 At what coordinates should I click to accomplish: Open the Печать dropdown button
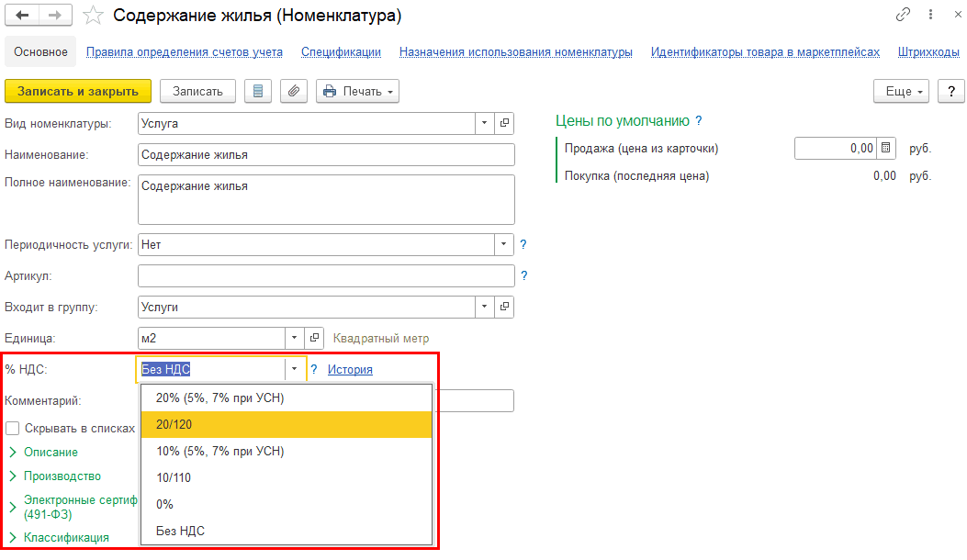[x=358, y=91]
